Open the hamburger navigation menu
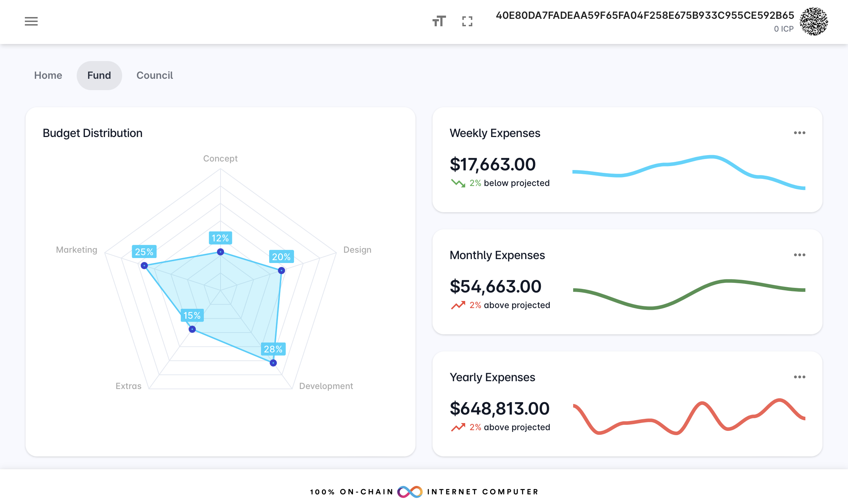This screenshot has width=848, height=504. pos(31,21)
